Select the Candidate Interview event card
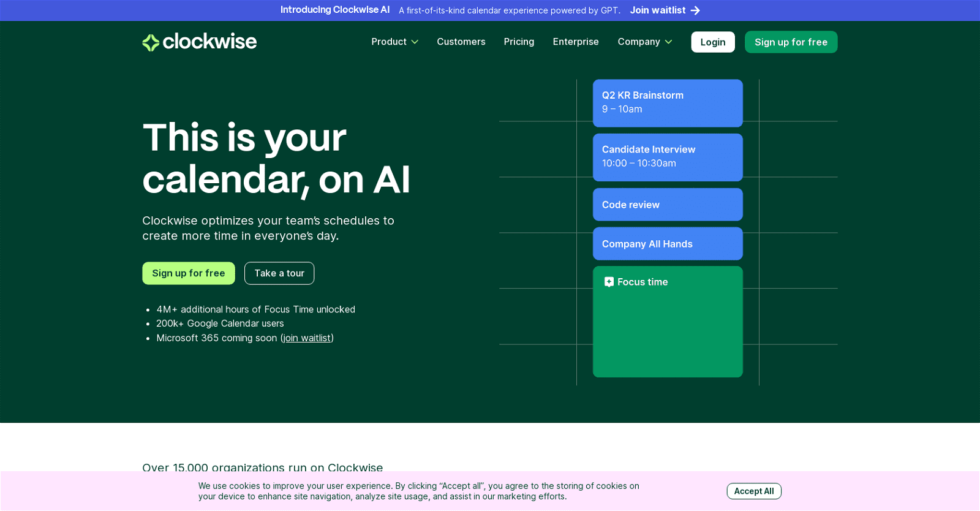980x511 pixels. [x=667, y=157]
